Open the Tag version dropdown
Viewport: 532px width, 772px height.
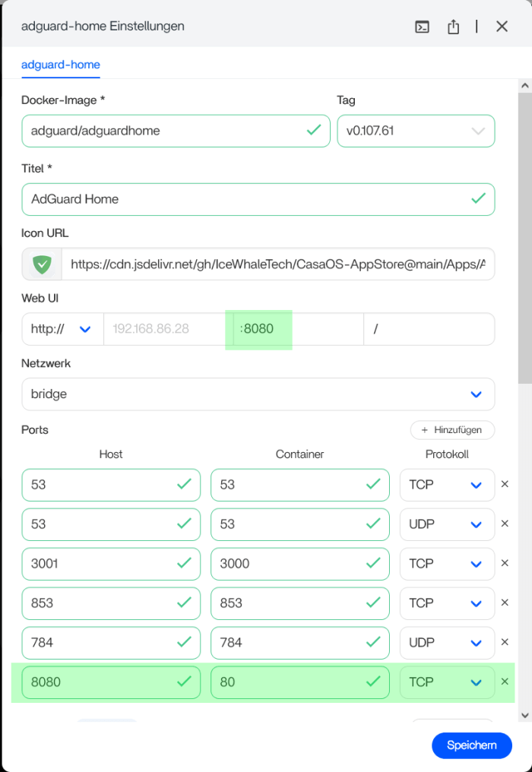(x=416, y=131)
